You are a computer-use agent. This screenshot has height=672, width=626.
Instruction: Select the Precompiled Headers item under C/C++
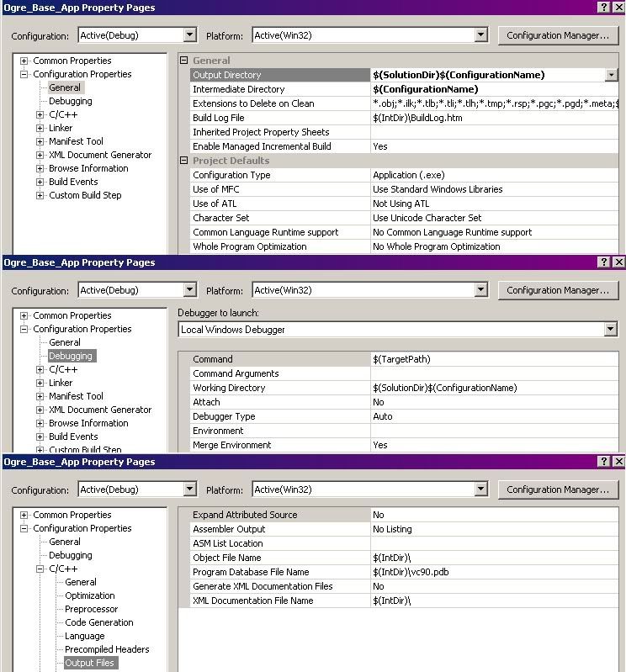point(107,649)
